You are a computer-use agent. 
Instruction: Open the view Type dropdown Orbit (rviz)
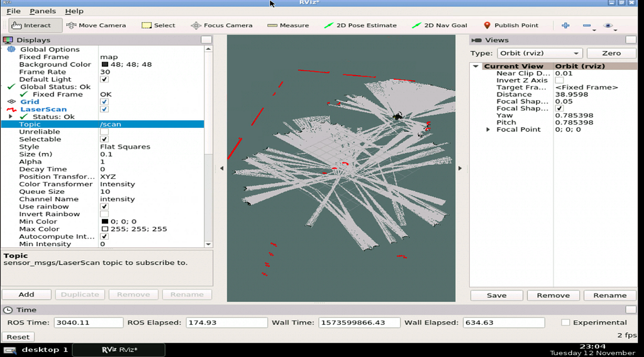coord(540,53)
